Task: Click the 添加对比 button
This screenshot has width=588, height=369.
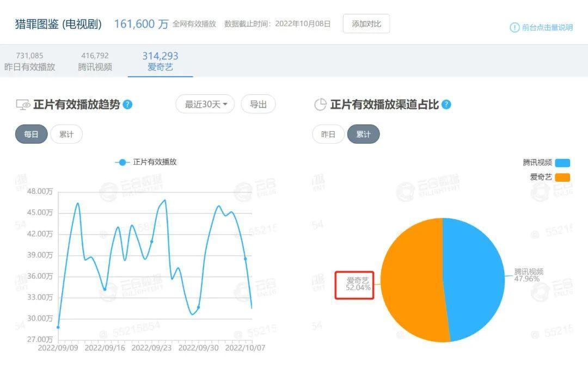Action: 366,23
